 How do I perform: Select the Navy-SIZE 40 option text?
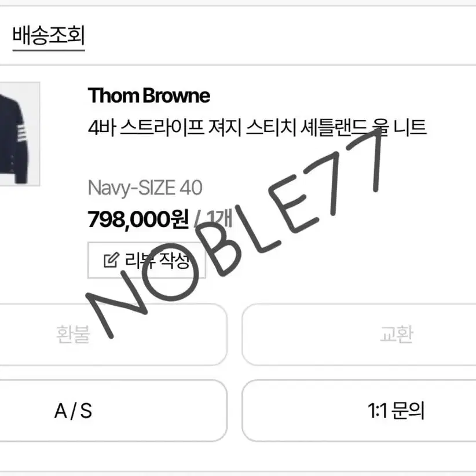pyautogui.click(x=145, y=187)
